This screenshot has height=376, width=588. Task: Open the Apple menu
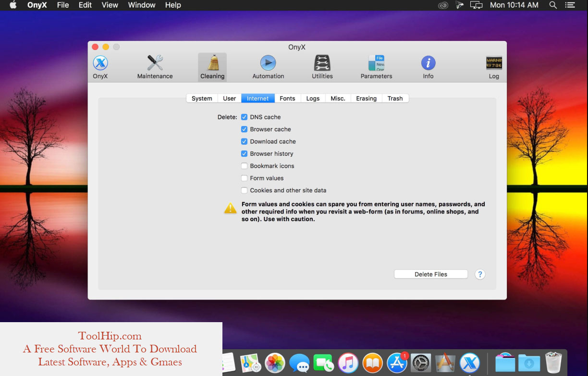(13, 5)
